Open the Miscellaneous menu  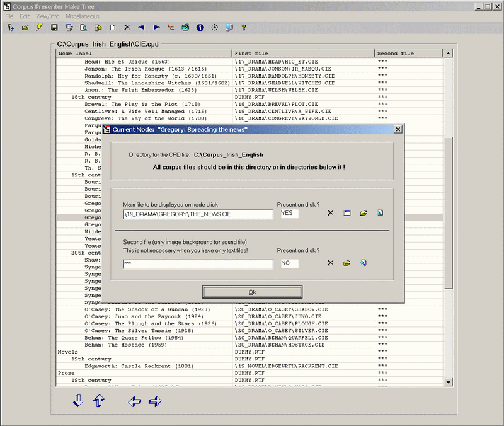[82, 16]
